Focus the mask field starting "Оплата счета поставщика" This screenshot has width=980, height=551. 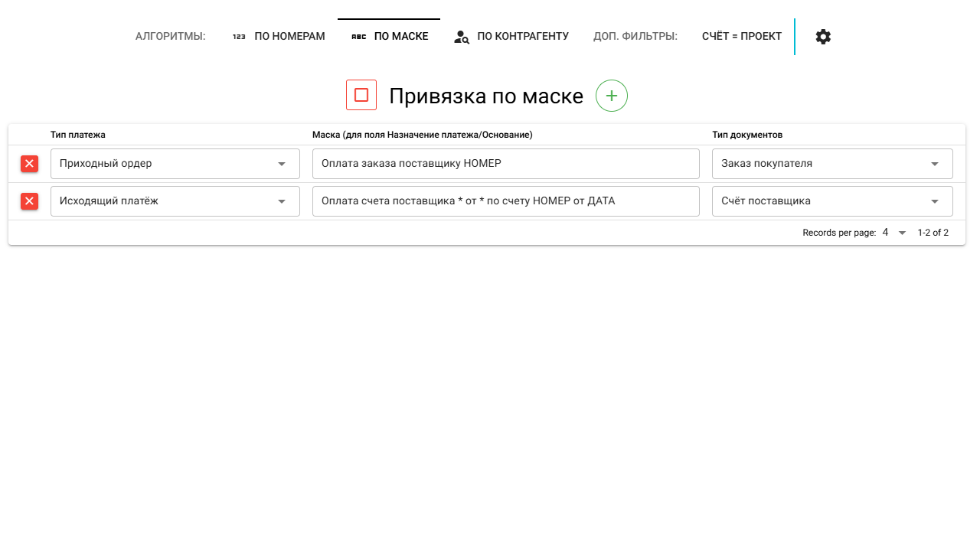click(505, 201)
